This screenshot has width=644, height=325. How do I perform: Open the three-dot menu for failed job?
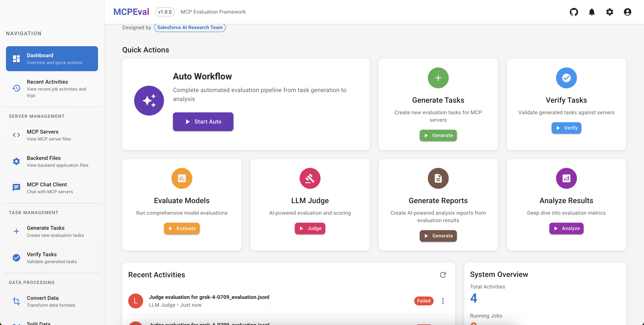[443, 301]
